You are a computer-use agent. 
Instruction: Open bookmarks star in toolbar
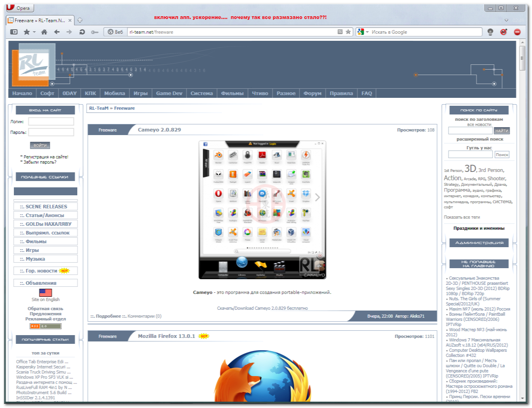[27, 32]
